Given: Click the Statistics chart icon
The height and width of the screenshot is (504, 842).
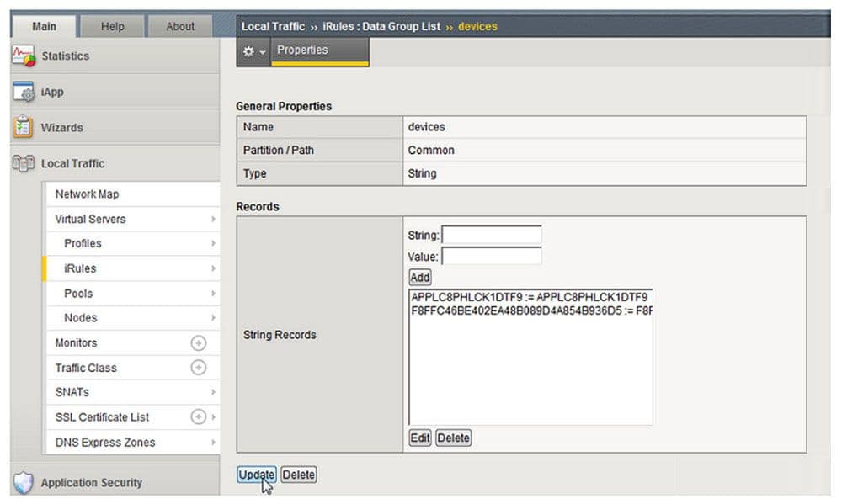Looking at the screenshot, I should [23, 56].
